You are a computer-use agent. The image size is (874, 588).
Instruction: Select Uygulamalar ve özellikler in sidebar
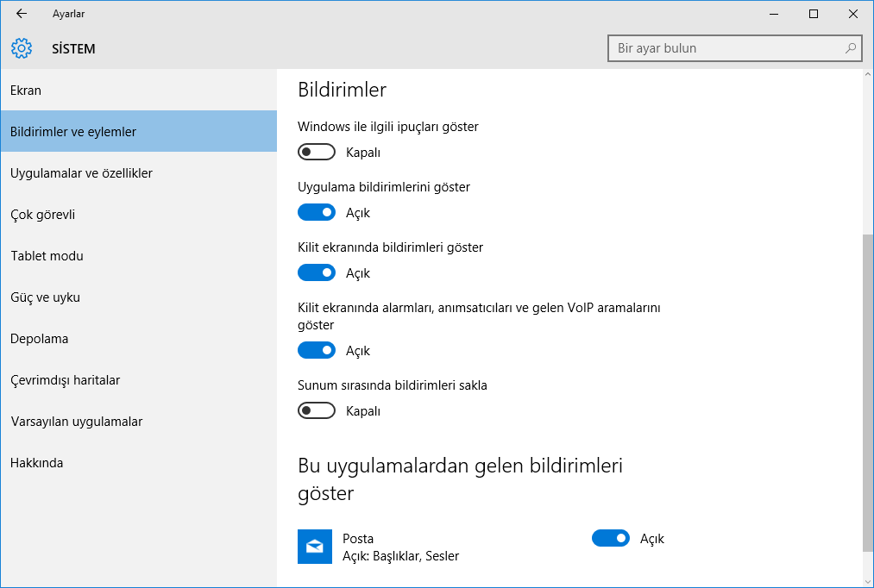81,173
